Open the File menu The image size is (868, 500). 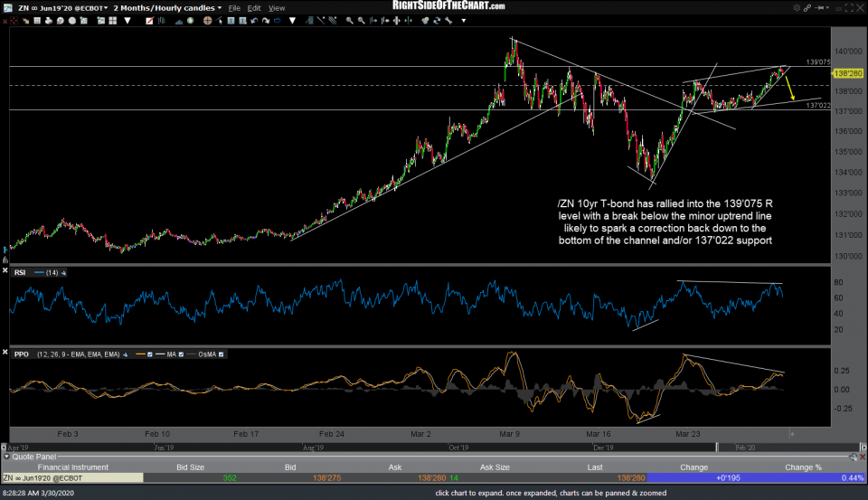pyautogui.click(x=235, y=8)
